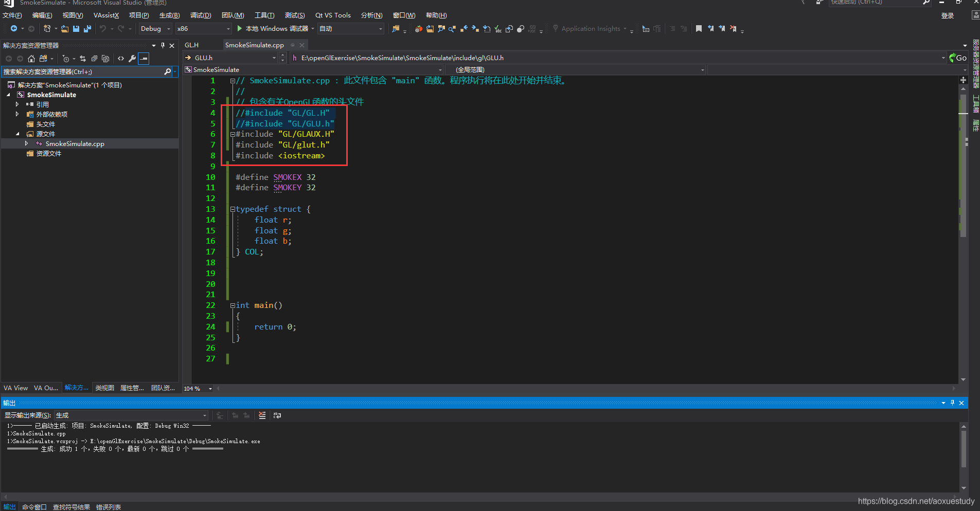Image resolution: width=980 pixels, height=511 pixels.
Task: Pin the Solution Explorer panel
Action: (x=163, y=45)
